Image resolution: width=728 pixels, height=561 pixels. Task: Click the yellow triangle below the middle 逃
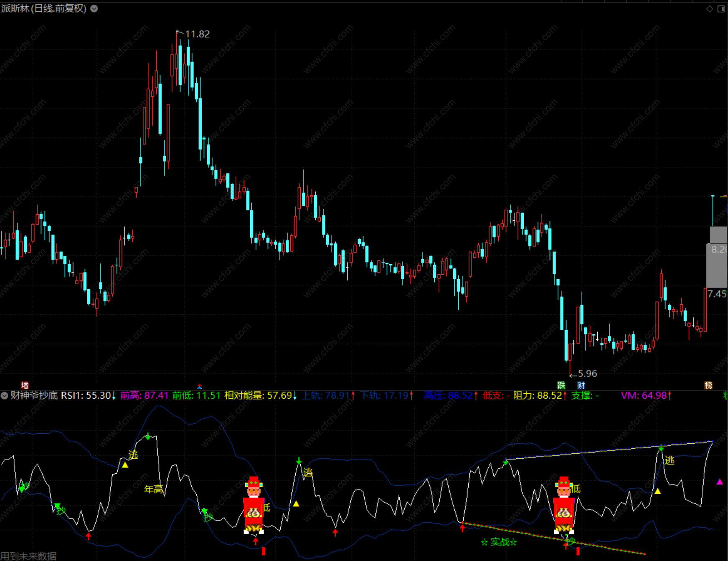tap(296, 504)
